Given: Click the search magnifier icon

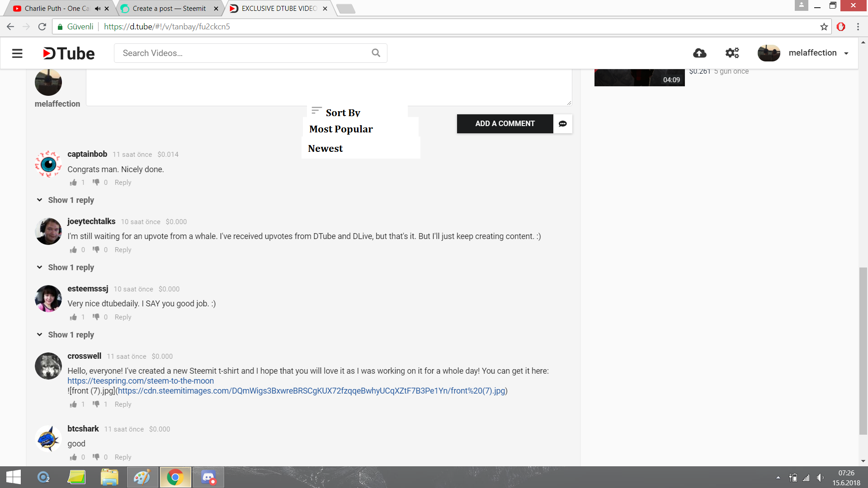Looking at the screenshot, I should coord(376,53).
